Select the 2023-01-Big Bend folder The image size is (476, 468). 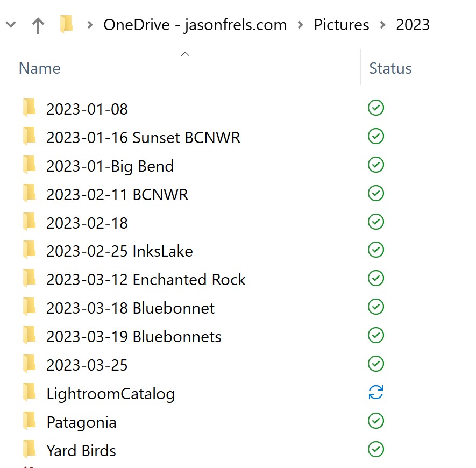point(110,166)
